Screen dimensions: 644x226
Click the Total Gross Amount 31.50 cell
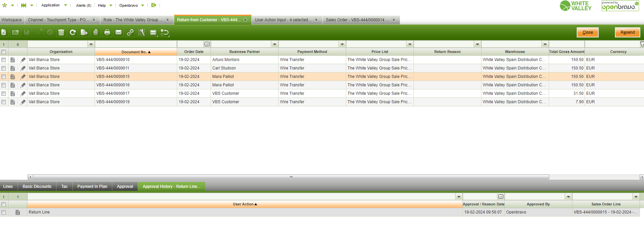567,93
